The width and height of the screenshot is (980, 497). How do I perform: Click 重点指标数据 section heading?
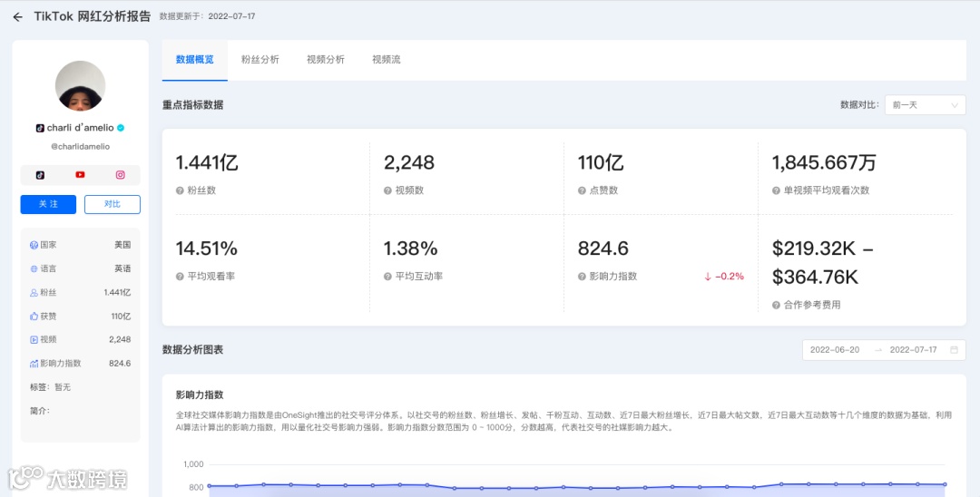click(x=192, y=105)
